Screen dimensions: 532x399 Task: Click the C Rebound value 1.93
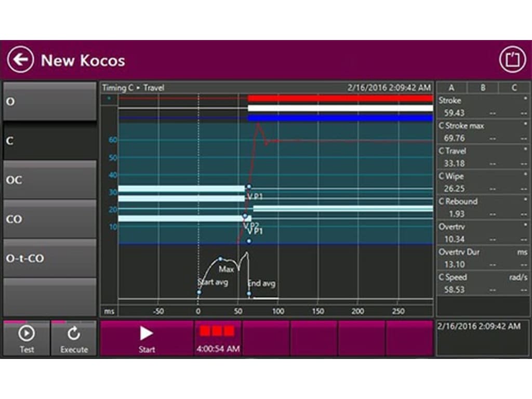click(x=456, y=214)
